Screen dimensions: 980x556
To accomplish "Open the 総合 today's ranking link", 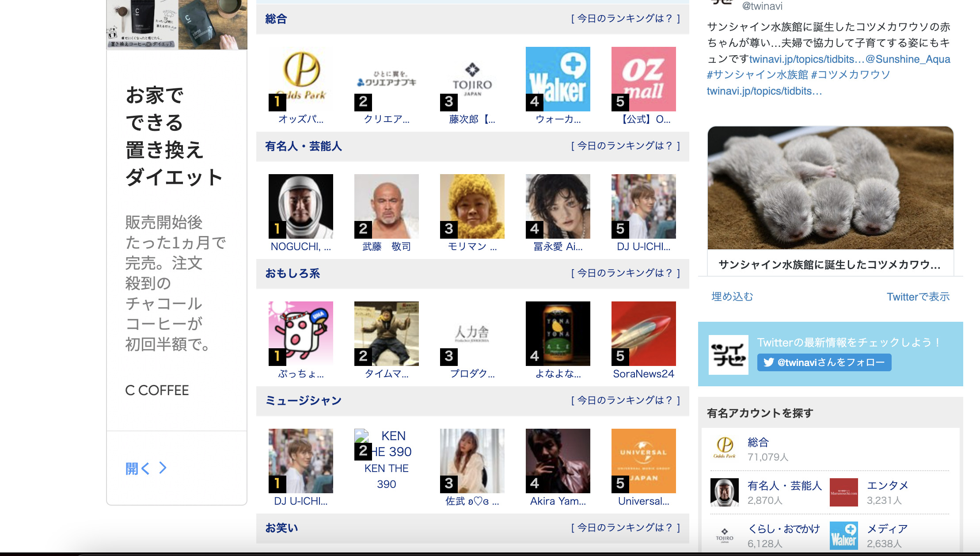I will pyautogui.click(x=625, y=19).
